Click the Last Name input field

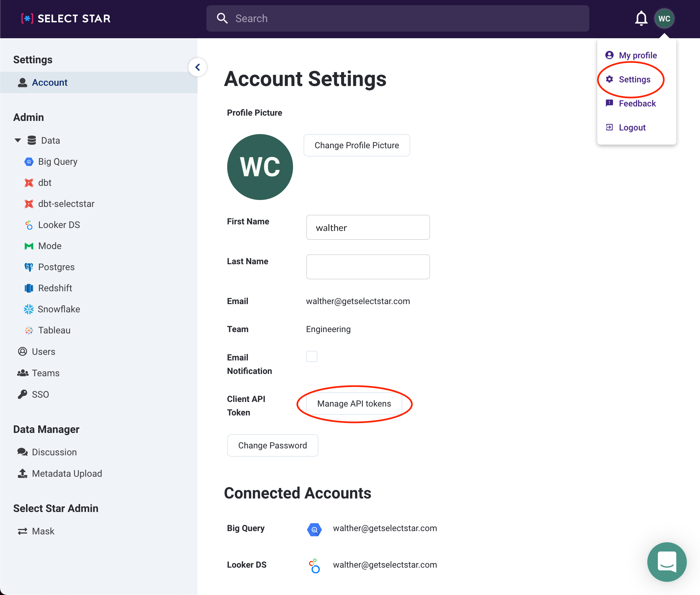pos(368,267)
